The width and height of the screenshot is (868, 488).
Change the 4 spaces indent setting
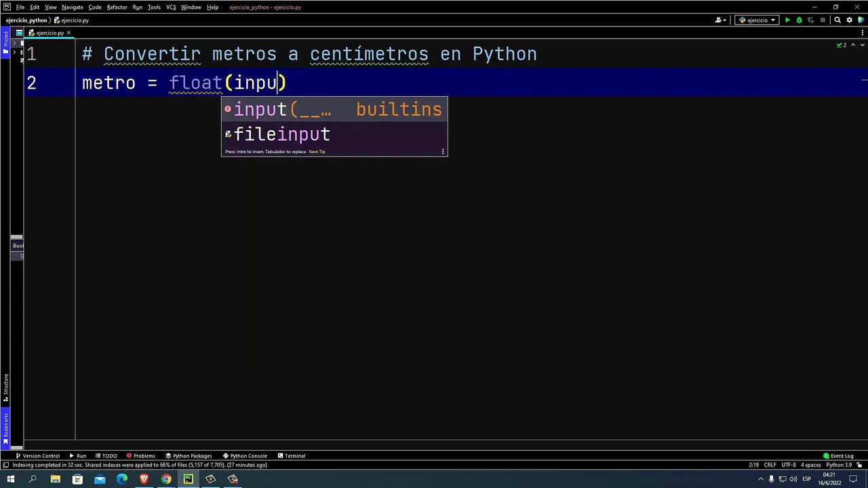(811, 465)
